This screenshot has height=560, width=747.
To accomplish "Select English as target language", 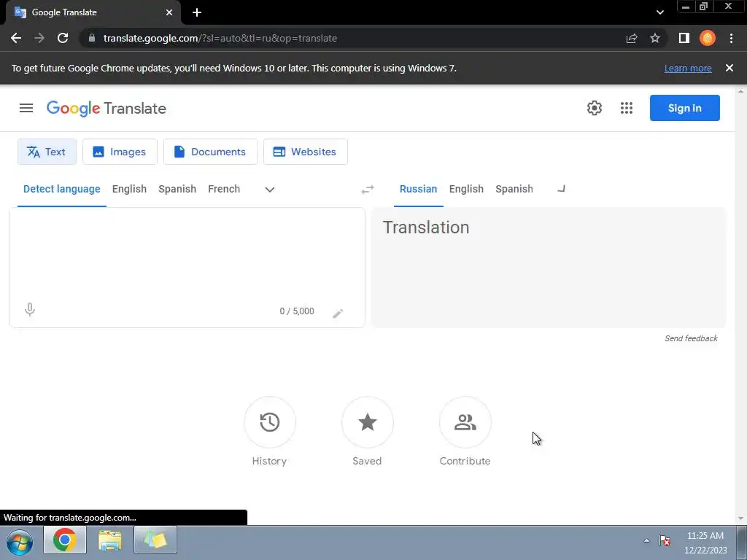I will [x=466, y=189].
